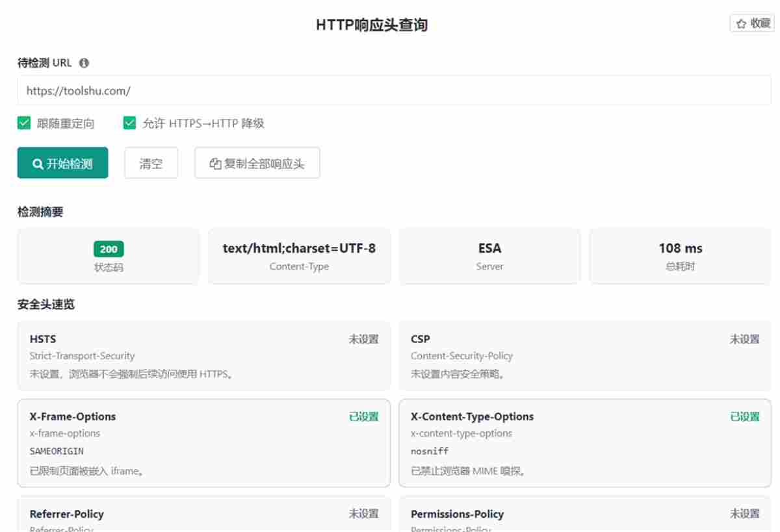The height and width of the screenshot is (532, 780).
Task: Click the 108 ms total time value
Action: [x=681, y=248]
